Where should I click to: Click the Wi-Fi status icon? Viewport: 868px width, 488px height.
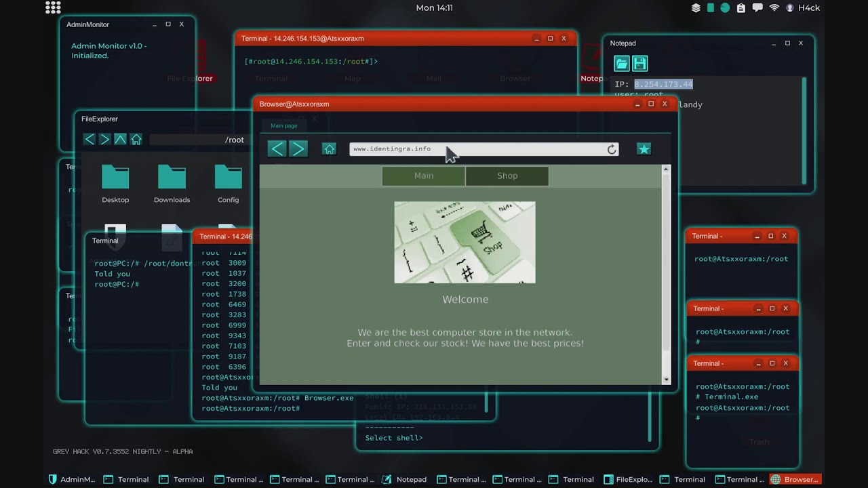[774, 8]
